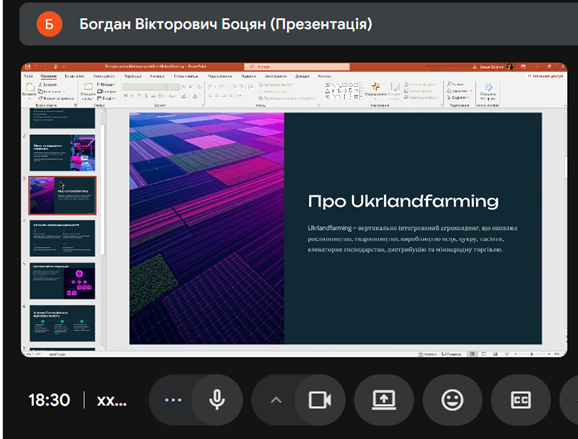This screenshot has height=439, width=578.
Task: Open the Довідка ribbon tab
Action: coord(302,76)
